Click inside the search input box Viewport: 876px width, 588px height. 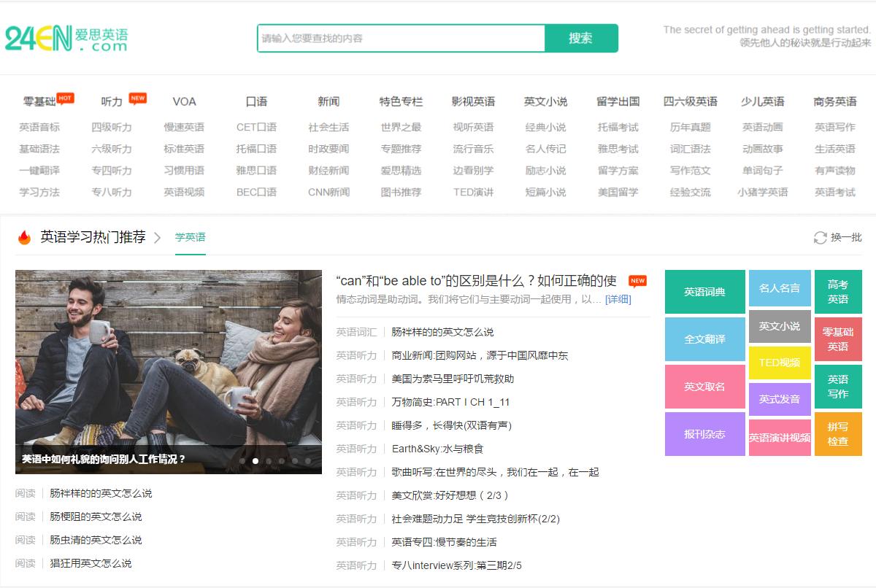pyautogui.click(x=398, y=38)
